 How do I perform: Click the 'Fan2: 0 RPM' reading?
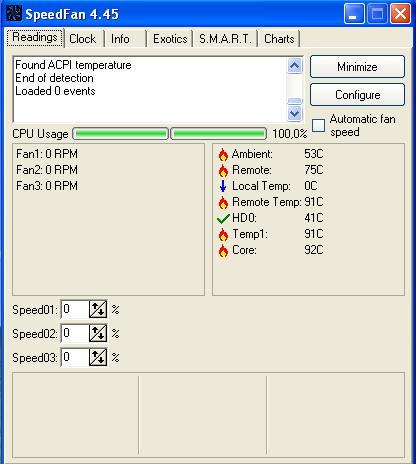[47, 170]
